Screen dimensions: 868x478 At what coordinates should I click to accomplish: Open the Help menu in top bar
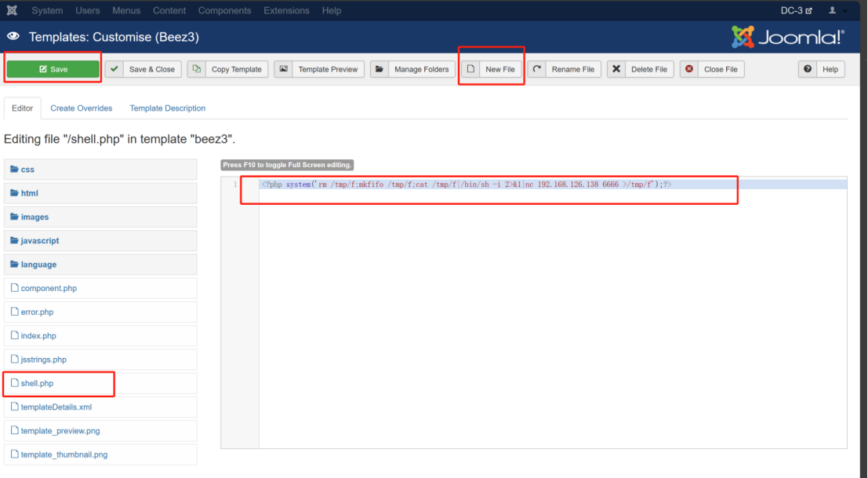[x=332, y=10]
